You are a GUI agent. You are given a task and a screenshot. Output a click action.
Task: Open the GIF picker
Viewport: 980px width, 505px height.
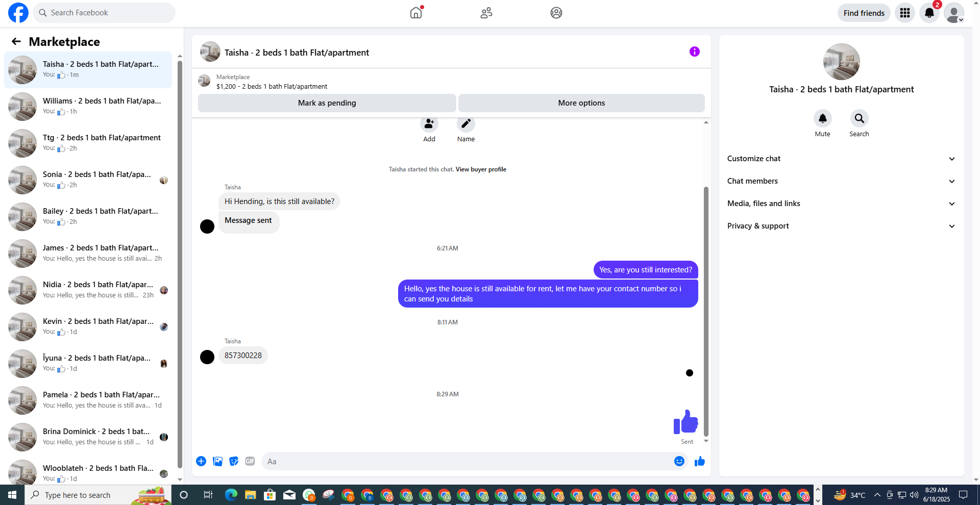pyautogui.click(x=250, y=461)
